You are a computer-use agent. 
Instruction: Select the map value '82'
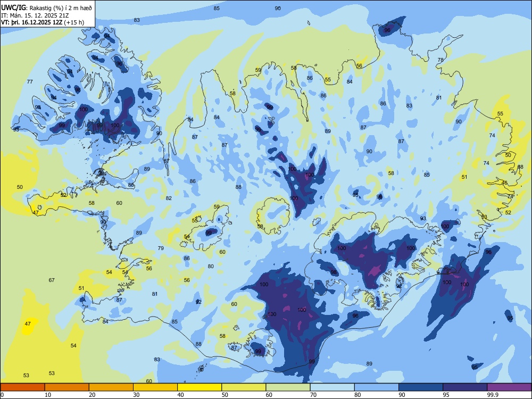click(169, 198)
